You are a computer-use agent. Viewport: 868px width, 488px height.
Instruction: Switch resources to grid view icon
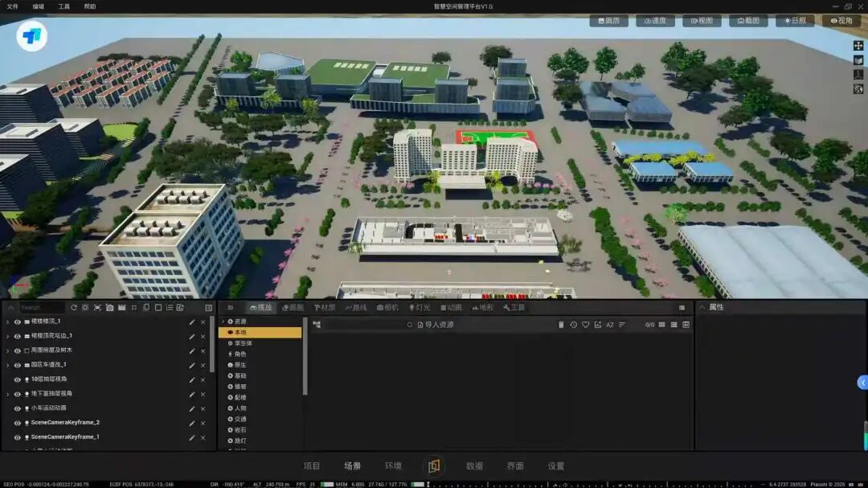(662, 325)
